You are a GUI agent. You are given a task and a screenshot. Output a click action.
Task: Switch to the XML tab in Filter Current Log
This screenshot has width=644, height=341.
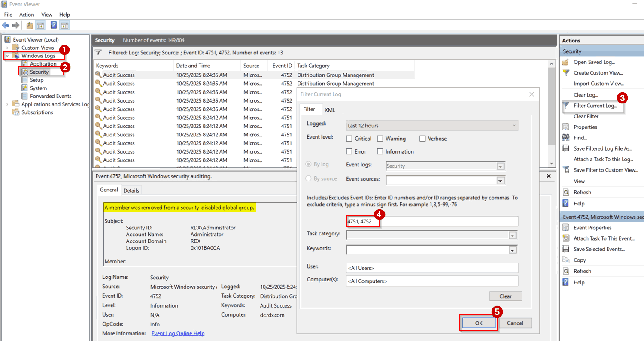pyautogui.click(x=331, y=109)
